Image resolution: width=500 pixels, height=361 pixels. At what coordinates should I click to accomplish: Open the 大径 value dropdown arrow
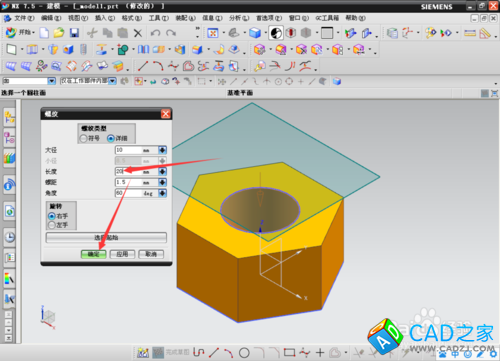162,150
